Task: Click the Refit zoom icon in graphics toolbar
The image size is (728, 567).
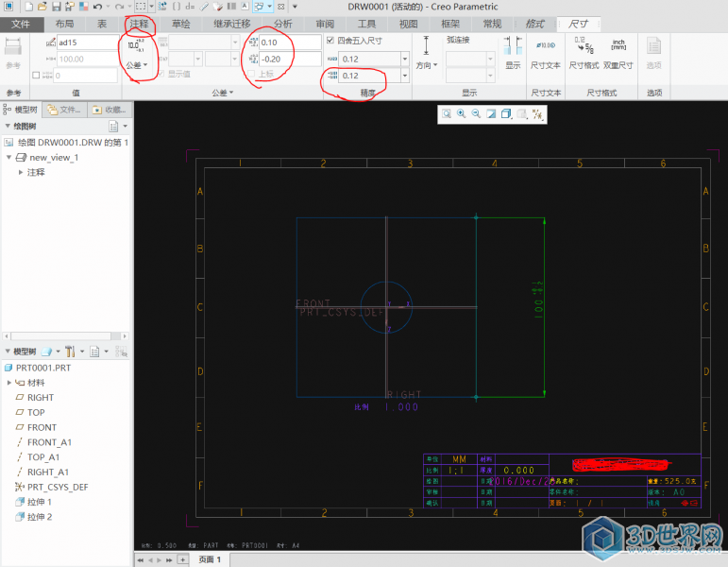Action: click(x=447, y=113)
